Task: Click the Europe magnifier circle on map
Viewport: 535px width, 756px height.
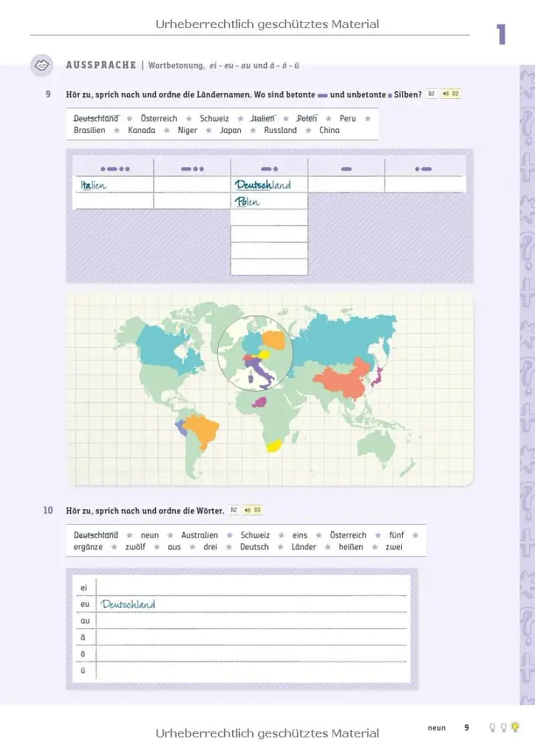Action: [255, 353]
